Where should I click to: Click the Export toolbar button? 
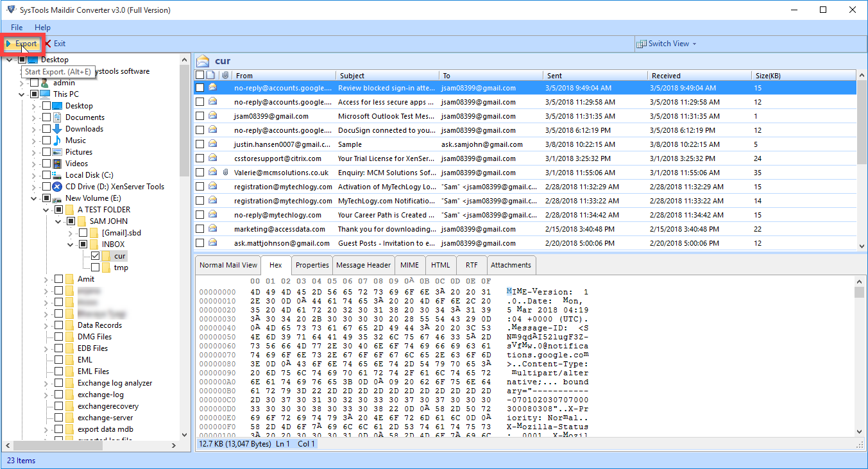point(21,44)
